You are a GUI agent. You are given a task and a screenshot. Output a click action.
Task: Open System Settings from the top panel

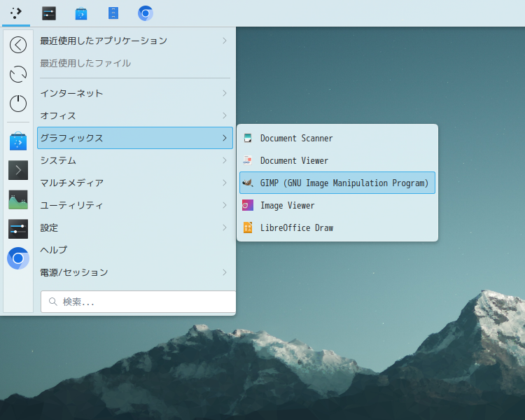tap(49, 13)
